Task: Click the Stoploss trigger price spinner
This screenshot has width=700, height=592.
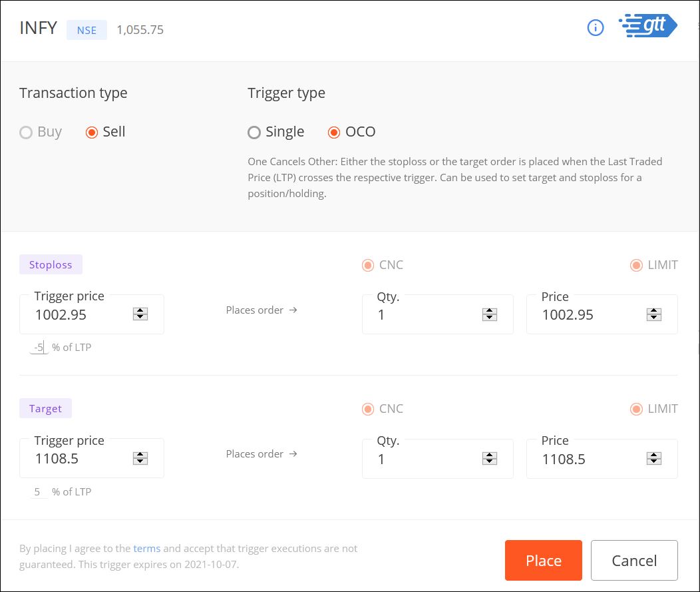Action: pos(140,314)
